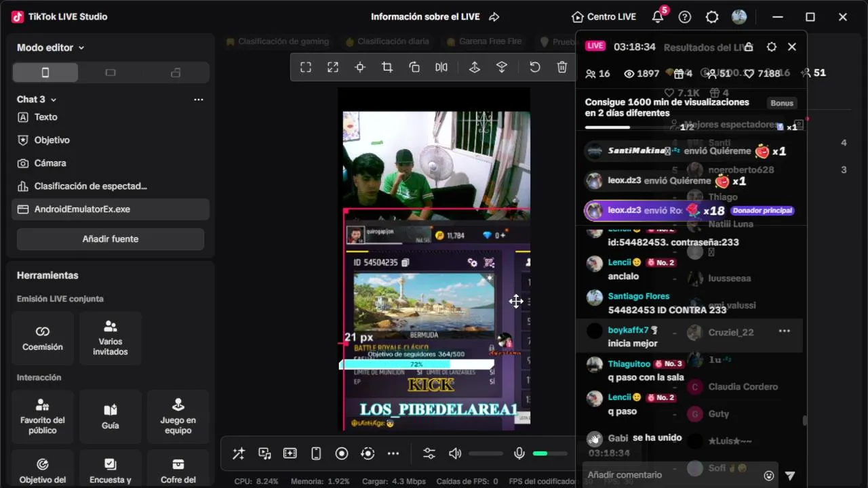The width and height of the screenshot is (868, 488).
Task: Click the mission progress bar
Action: tap(629, 127)
